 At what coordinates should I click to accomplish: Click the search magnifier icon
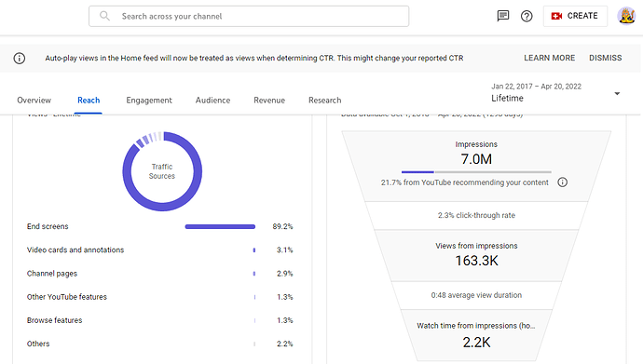pos(104,16)
